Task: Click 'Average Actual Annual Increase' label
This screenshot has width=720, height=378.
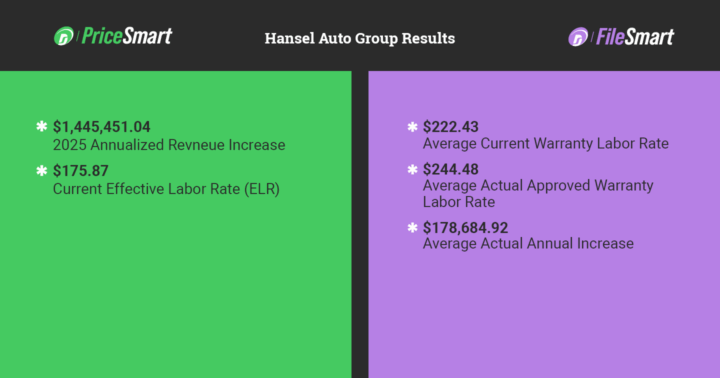Action: (x=528, y=243)
